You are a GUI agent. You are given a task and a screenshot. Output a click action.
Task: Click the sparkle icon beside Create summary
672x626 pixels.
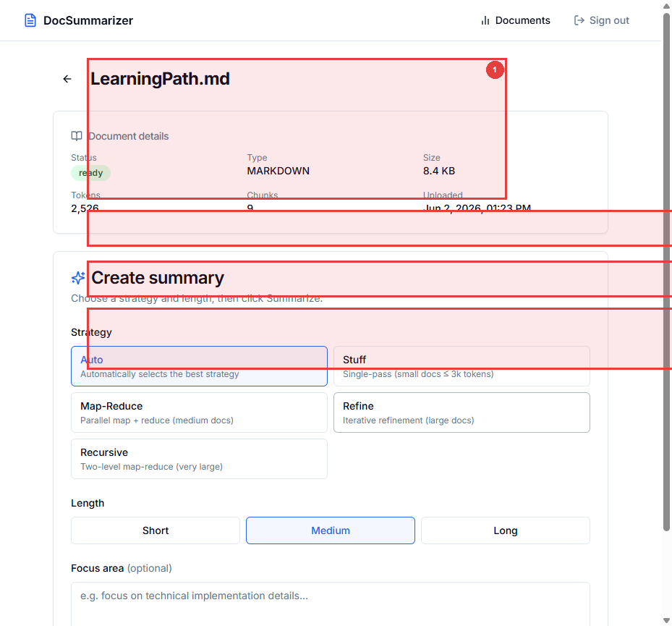pyautogui.click(x=78, y=278)
